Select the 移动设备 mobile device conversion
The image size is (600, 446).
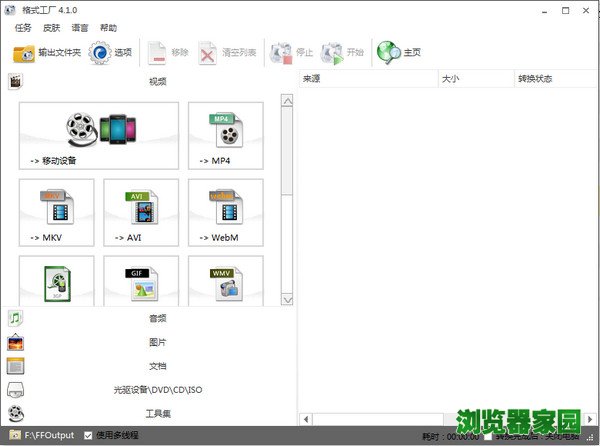99,135
